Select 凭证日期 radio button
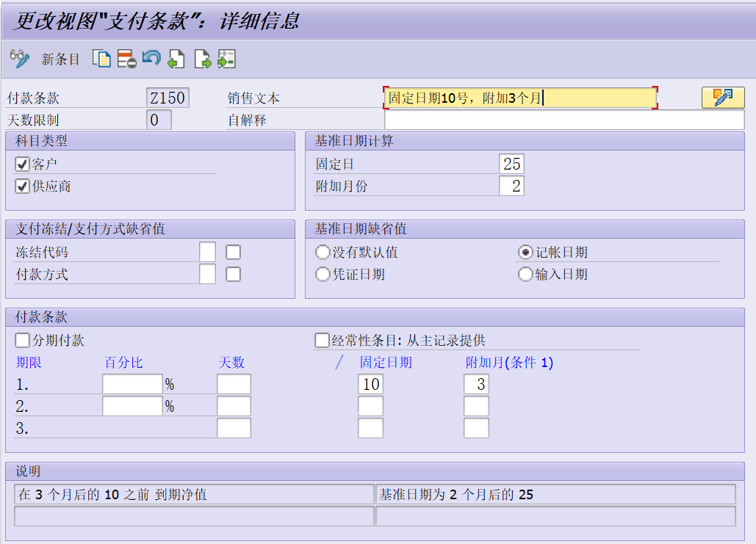The width and height of the screenshot is (756, 544). click(322, 274)
